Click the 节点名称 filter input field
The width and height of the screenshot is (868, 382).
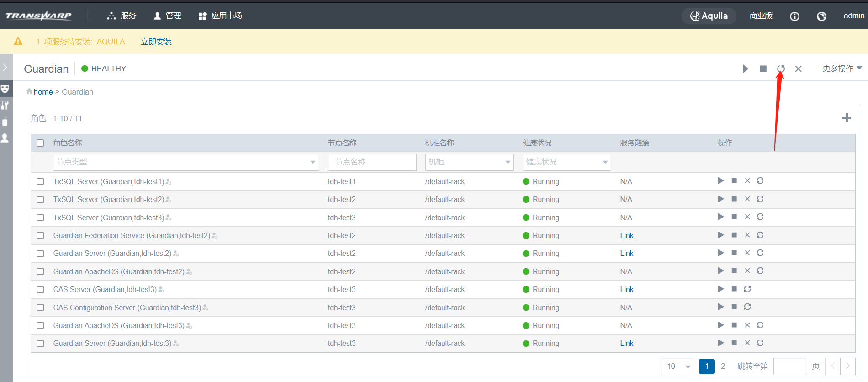pyautogui.click(x=372, y=162)
